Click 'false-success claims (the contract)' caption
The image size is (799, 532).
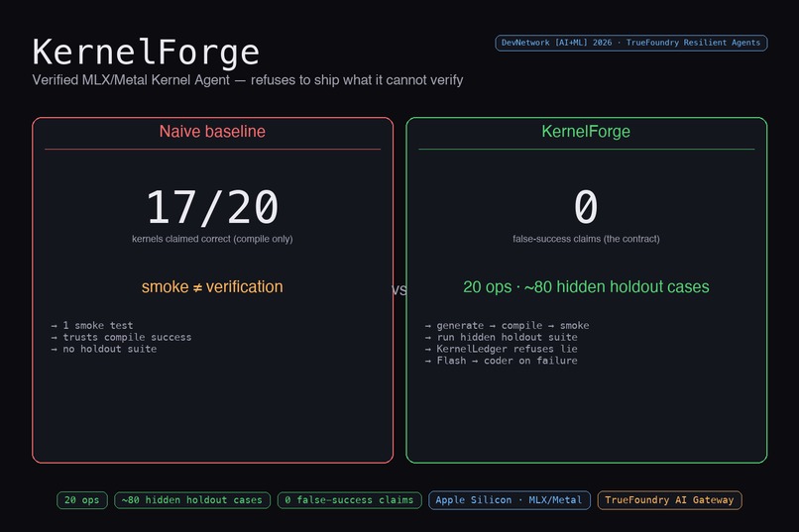[586, 239]
